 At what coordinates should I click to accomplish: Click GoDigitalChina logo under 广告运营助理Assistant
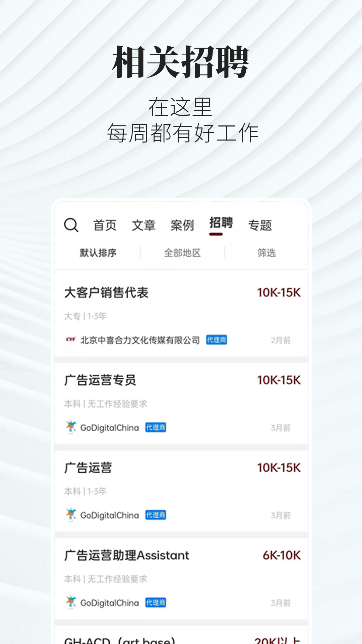[71, 602]
